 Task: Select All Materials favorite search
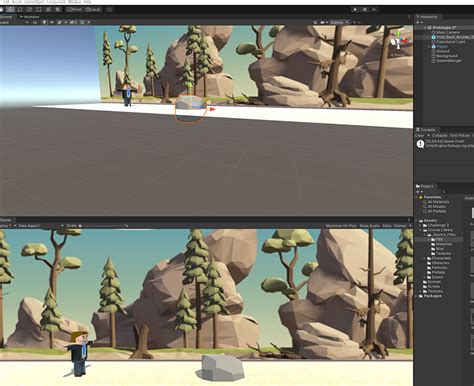pos(438,202)
